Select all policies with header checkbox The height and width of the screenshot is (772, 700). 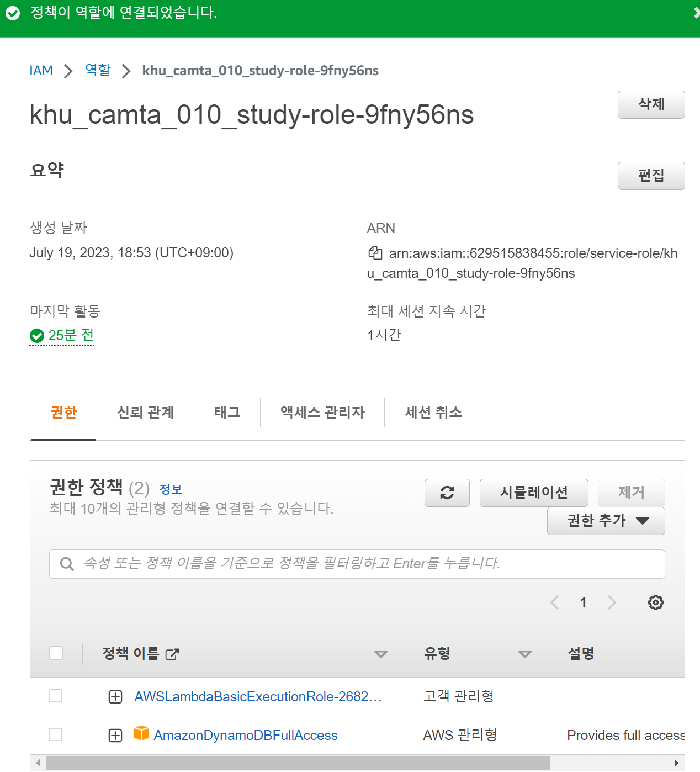tap(56, 653)
